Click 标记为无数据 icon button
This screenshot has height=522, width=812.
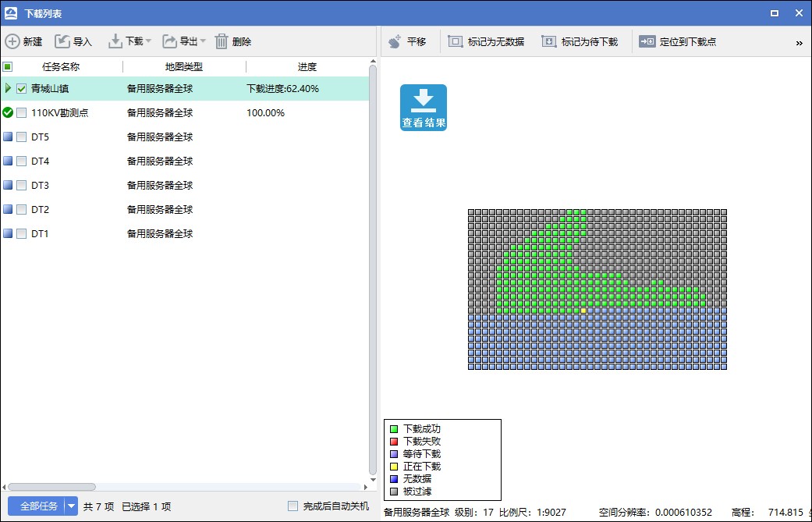click(456, 41)
